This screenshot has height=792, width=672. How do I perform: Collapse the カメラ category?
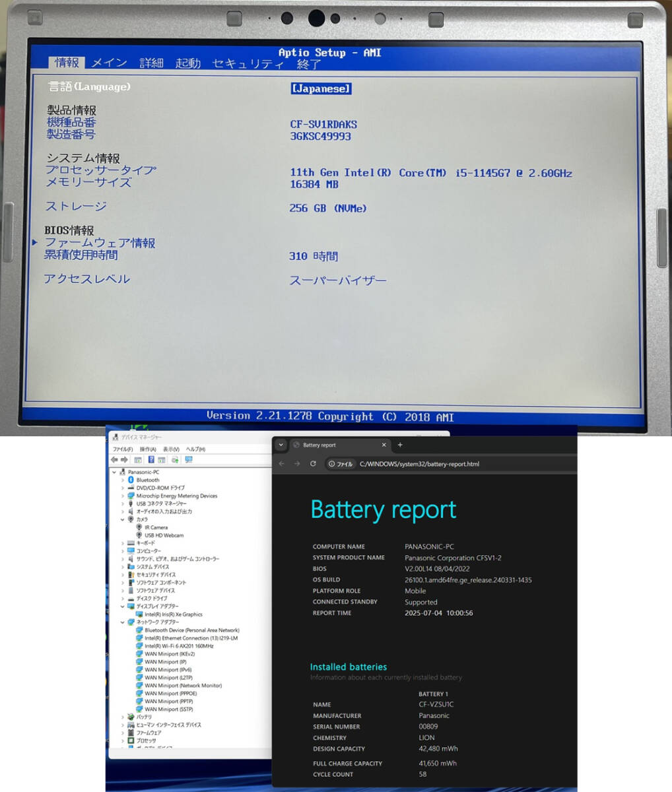pyautogui.click(x=123, y=519)
